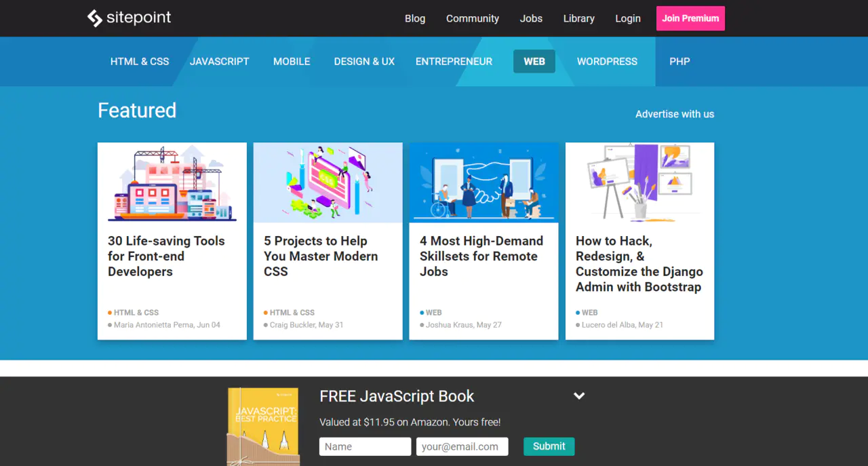Open 'How to Hack, Redesign, & Customize the Django Admin'

pos(639,264)
